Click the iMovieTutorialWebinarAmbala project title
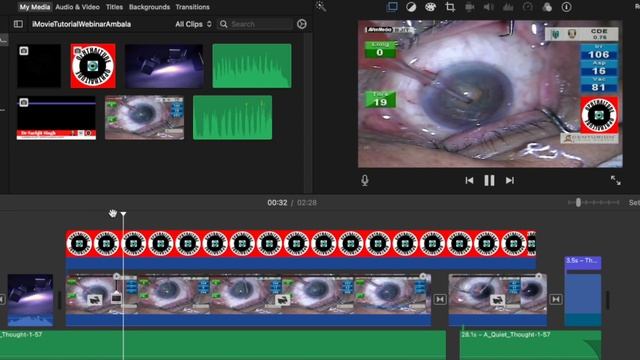The width and height of the screenshot is (640, 360). (x=82, y=24)
